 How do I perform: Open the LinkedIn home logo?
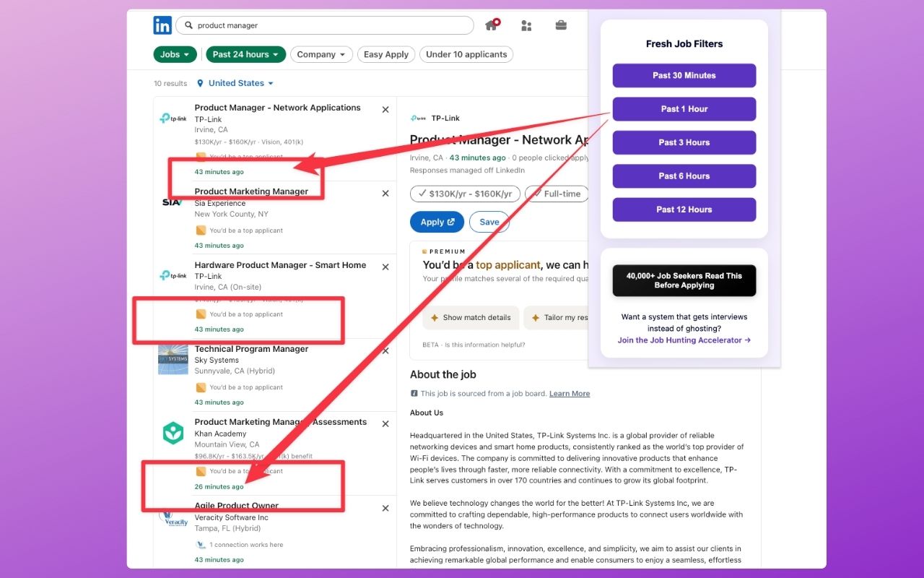pyautogui.click(x=162, y=25)
